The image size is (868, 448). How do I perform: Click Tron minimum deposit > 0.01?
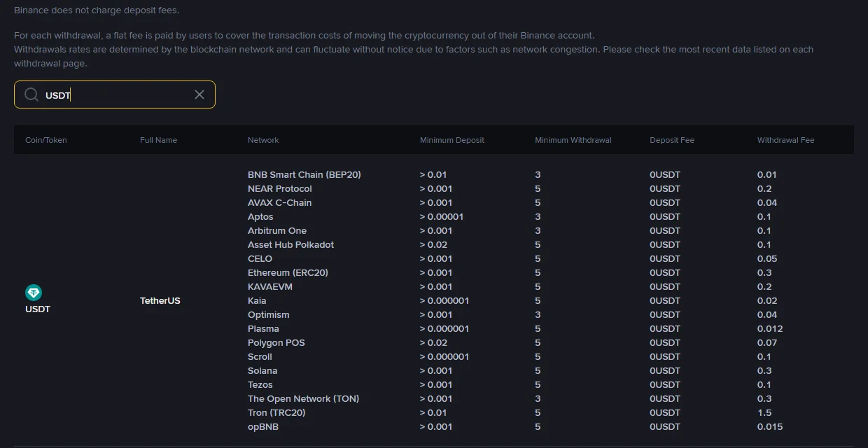point(433,412)
